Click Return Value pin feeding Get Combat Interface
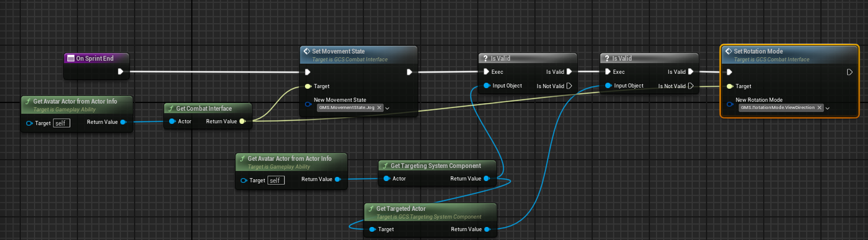868x240 pixels. tap(123, 122)
